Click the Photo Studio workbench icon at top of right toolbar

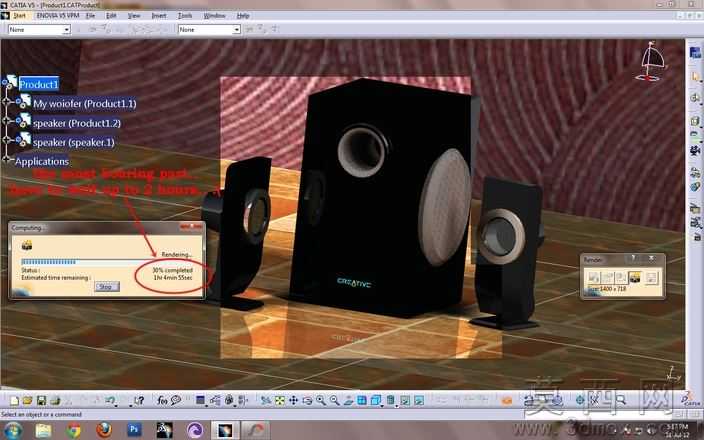(695, 53)
